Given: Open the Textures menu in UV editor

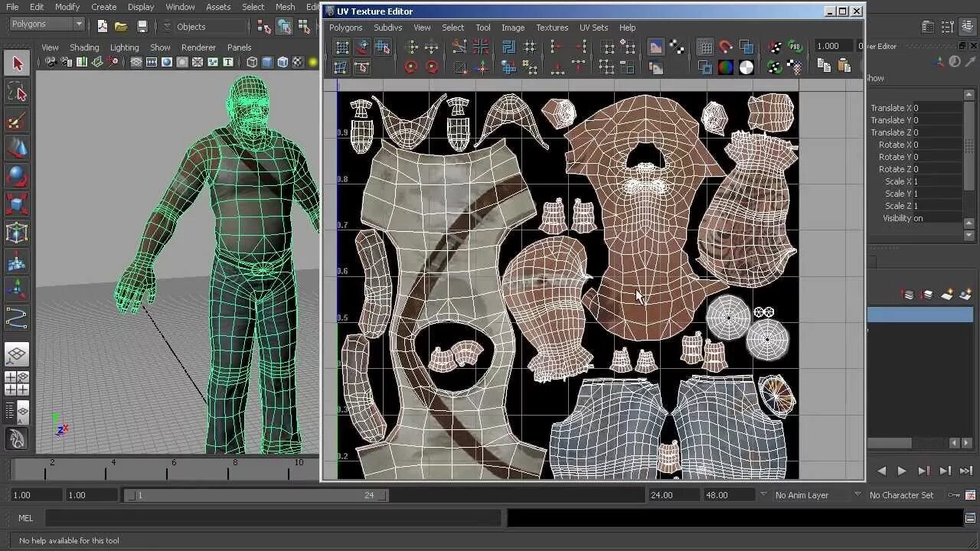Looking at the screenshot, I should [551, 28].
